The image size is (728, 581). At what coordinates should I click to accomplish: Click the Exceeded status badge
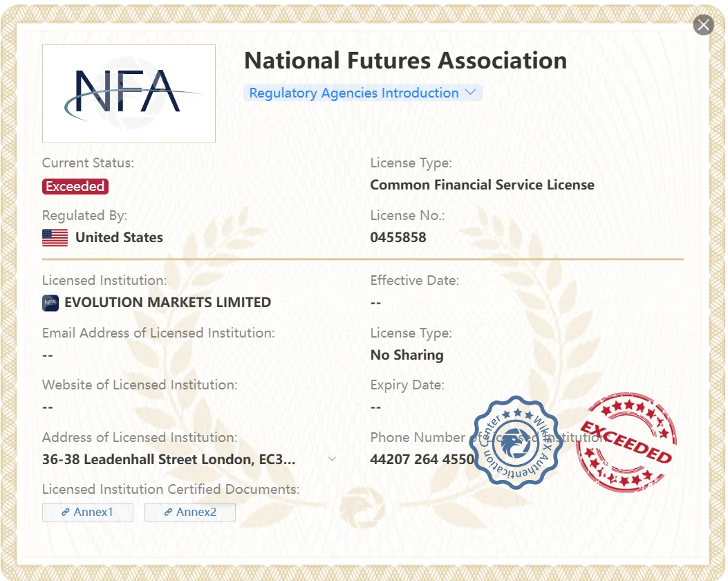click(x=75, y=186)
